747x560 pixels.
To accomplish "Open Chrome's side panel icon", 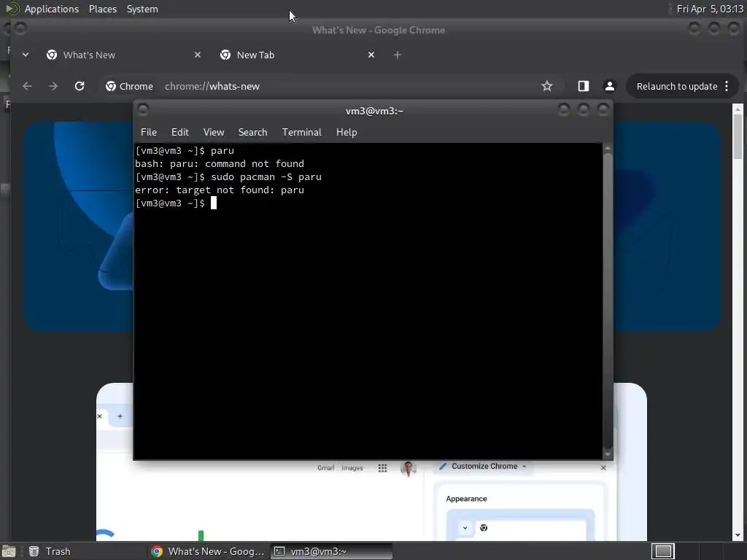I will pyautogui.click(x=583, y=86).
